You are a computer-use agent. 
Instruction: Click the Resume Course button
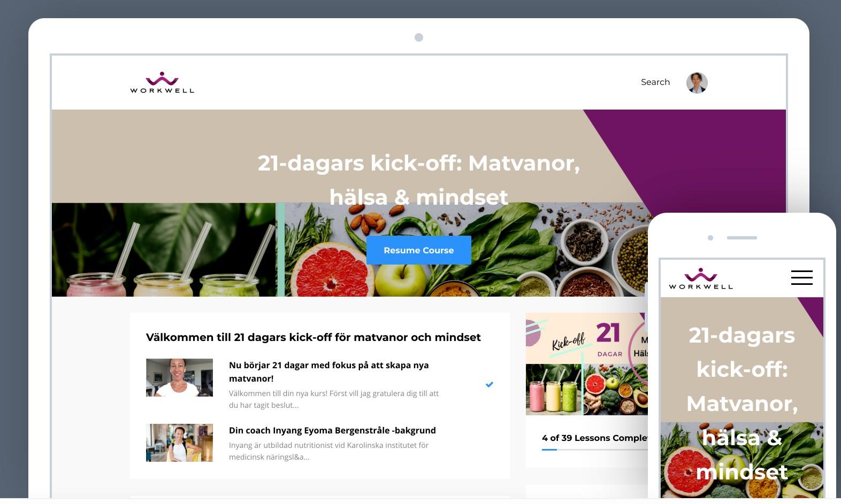tap(418, 250)
